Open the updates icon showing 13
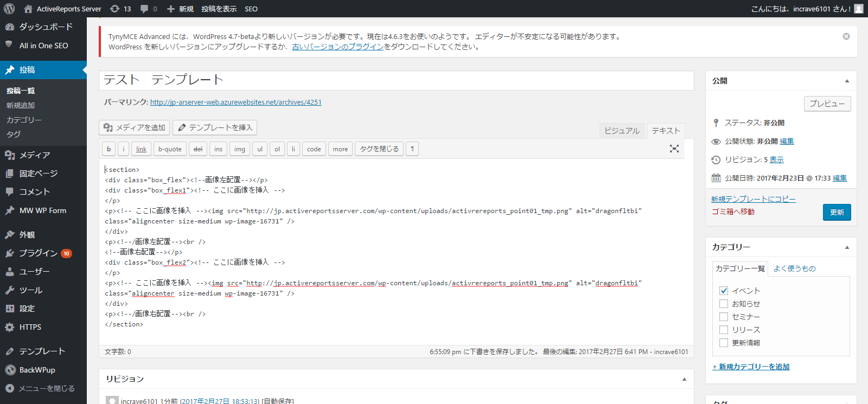The image size is (868, 404). pyautogui.click(x=114, y=9)
